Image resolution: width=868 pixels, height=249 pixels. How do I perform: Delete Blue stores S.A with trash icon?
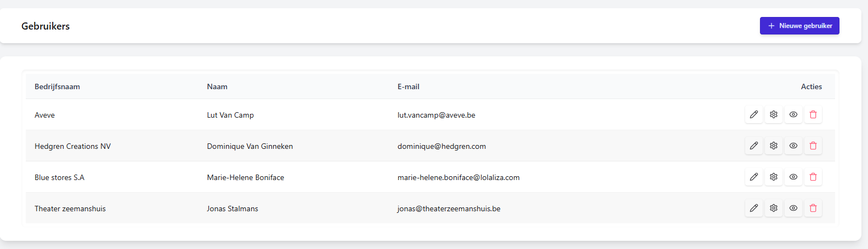(813, 177)
